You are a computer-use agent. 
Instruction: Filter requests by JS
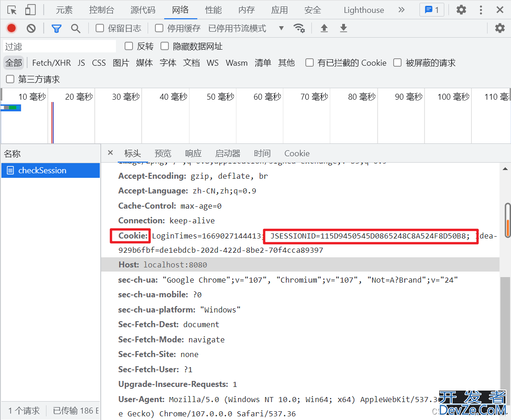pos(81,62)
